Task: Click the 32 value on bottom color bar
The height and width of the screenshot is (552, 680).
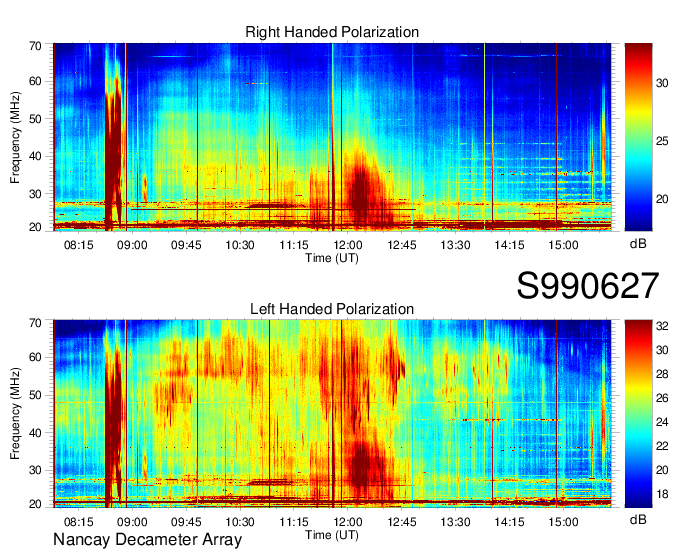Action: [662, 326]
